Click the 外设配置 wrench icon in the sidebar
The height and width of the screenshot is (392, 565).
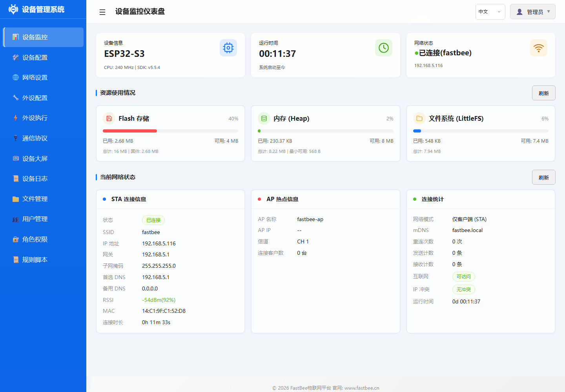(16, 98)
